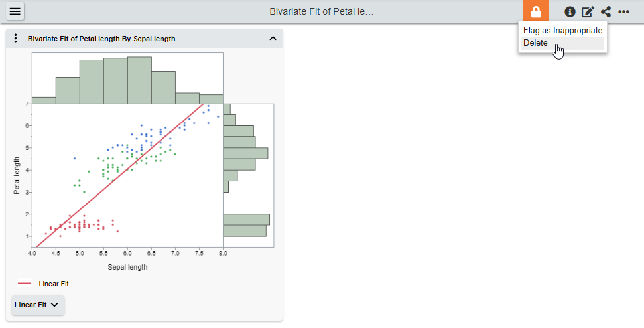Choose Delete from the menu
The height and width of the screenshot is (328, 644).
click(536, 43)
